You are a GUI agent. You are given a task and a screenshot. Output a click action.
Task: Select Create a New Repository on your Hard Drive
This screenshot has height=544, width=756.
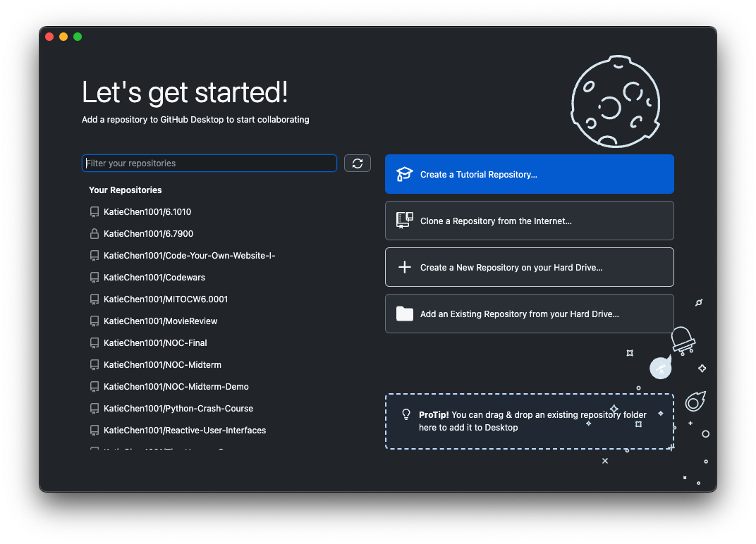coord(529,267)
